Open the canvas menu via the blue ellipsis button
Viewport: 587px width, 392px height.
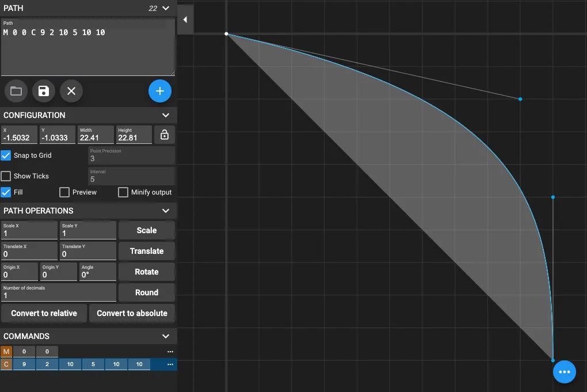coord(564,371)
